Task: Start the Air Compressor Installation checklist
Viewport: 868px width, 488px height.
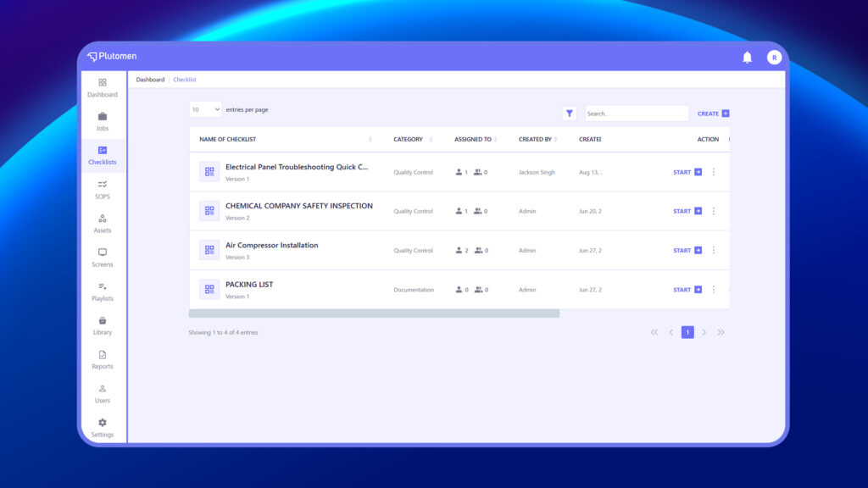Action: (687, 250)
